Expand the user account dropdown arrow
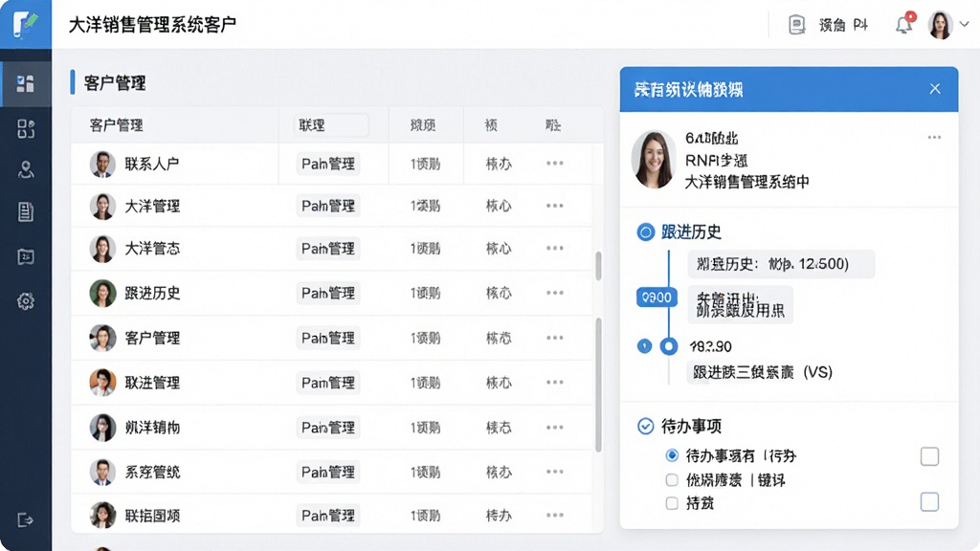Viewport: 980px width, 551px height. coord(965,24)
